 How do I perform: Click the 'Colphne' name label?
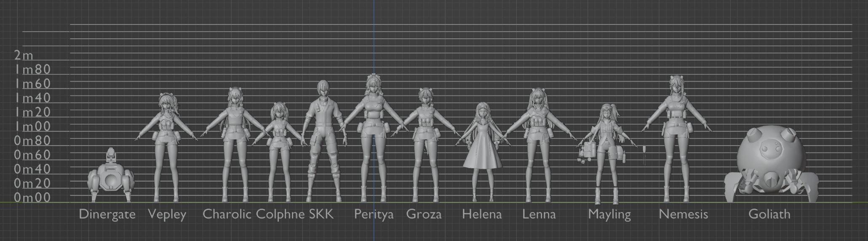tap(280, 215)
